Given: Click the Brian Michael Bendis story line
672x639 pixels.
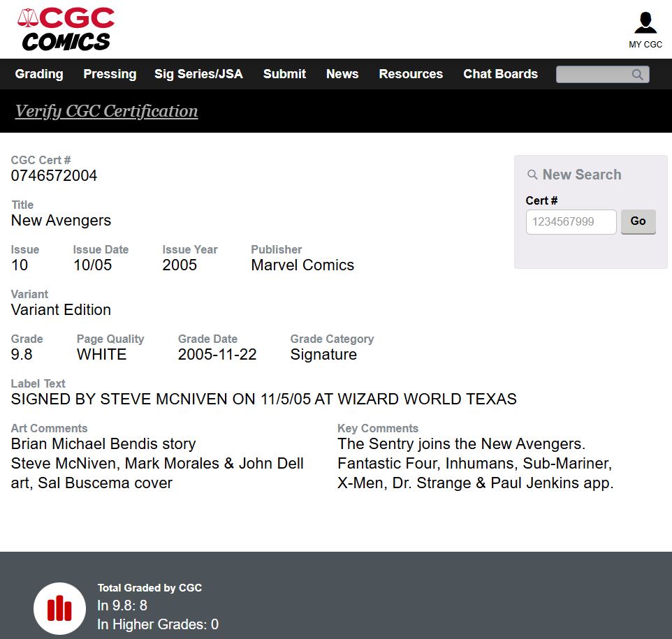Looking at the screenshot, I should (x=103, y=443).
